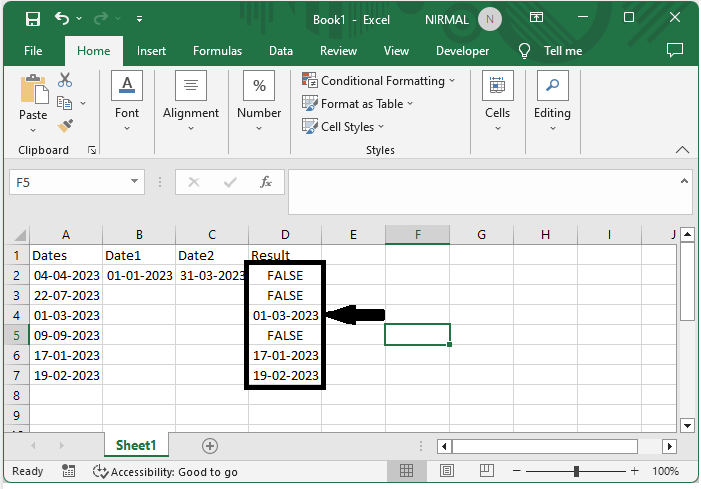Open the Name Box dropdown arrow
The image size is (701, 489).
point(134,181)
